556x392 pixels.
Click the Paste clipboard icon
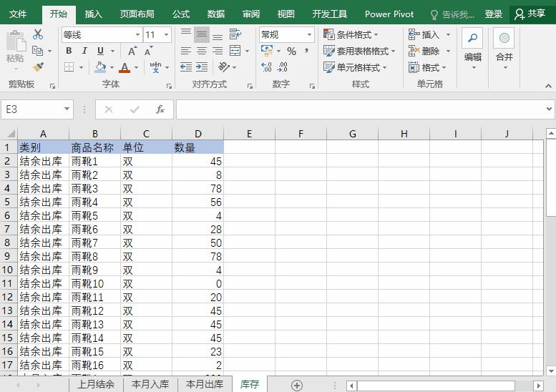(15, 41)
